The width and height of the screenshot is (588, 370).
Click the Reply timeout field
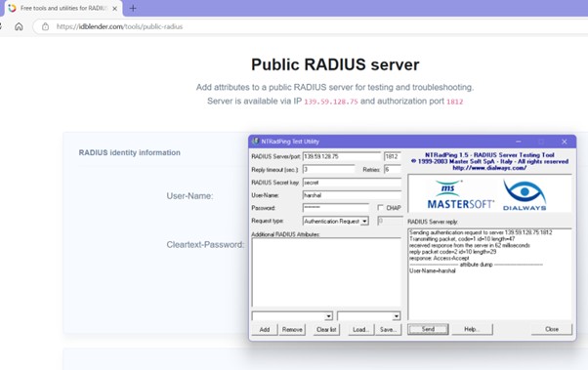[x=328, y=170]
